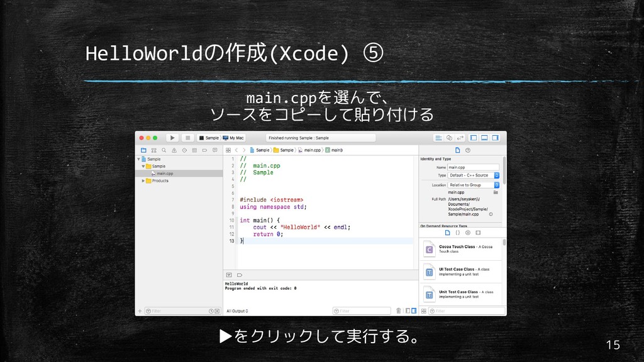Open the All Output dropdown
Image resolution: width=644 pixels, height=362 pixels.
pos(237,311)
